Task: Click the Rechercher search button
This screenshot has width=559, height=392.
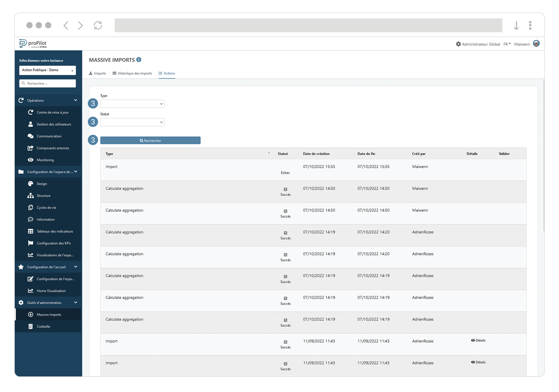Action: coord(150,140)
